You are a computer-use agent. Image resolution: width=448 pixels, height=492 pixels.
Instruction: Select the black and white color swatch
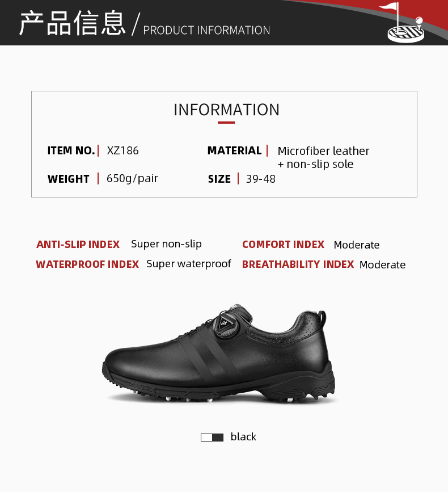212,437
